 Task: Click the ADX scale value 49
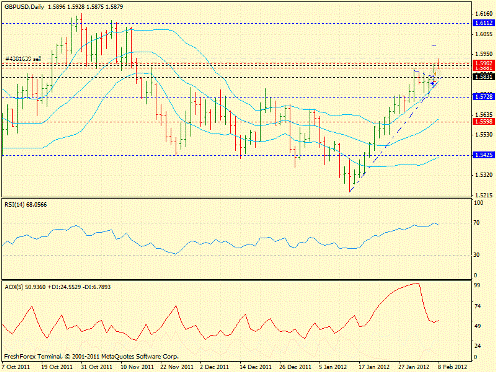[477, 326]
